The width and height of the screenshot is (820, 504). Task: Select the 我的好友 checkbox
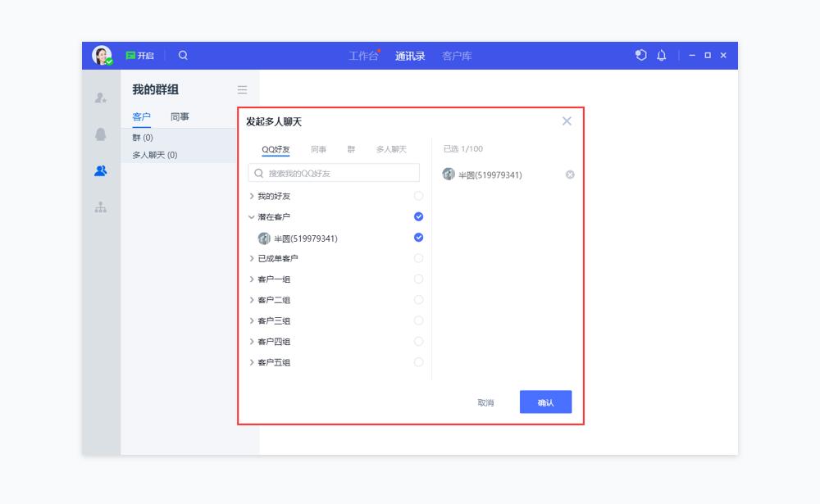[419, 196]
